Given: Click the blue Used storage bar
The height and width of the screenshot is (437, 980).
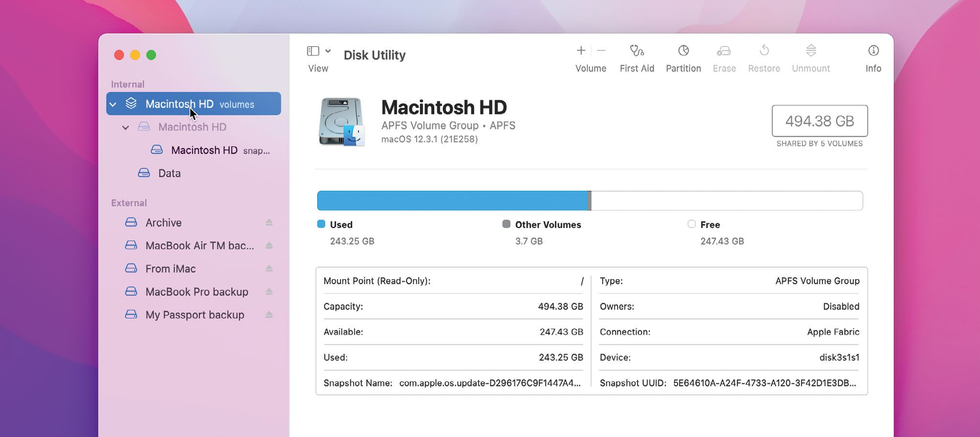Looking at the screenshot, I should pos(452,201).
